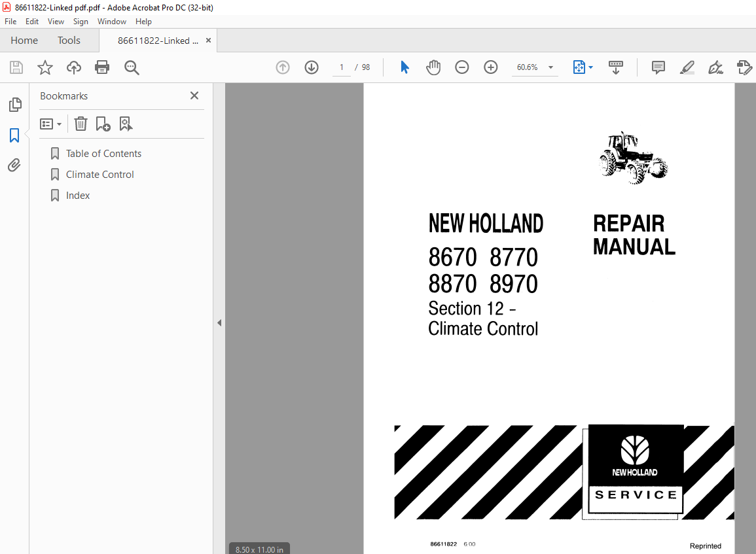Print the document

[x=102, y=67]
